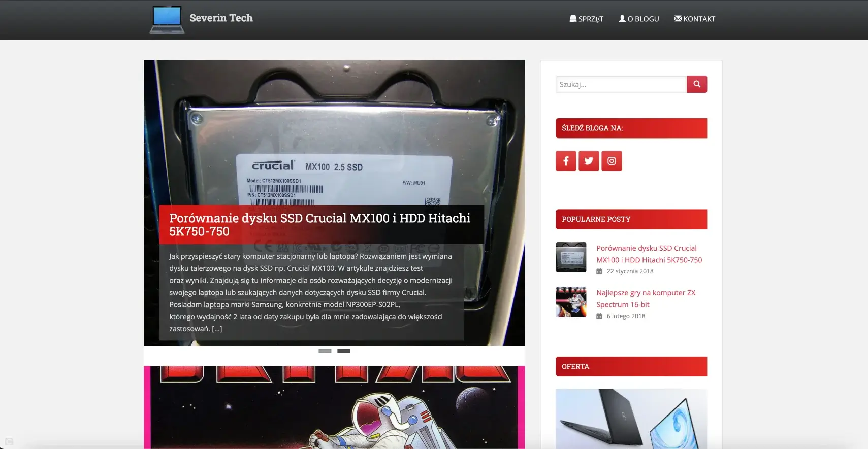
Task: Go to the KONTAKT page
Action: 694,19
